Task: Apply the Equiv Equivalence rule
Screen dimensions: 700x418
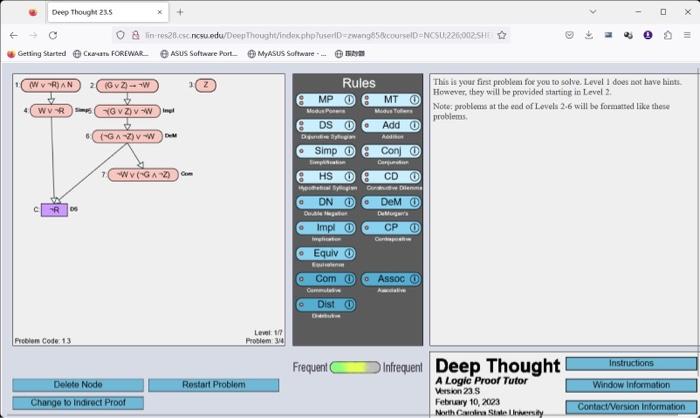Action: (326, 253)
